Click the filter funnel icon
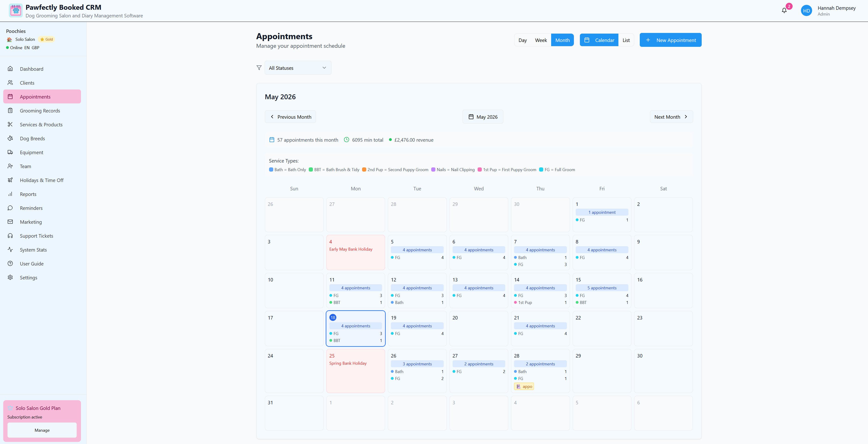 pyautogui.click(x=259, y=68)
